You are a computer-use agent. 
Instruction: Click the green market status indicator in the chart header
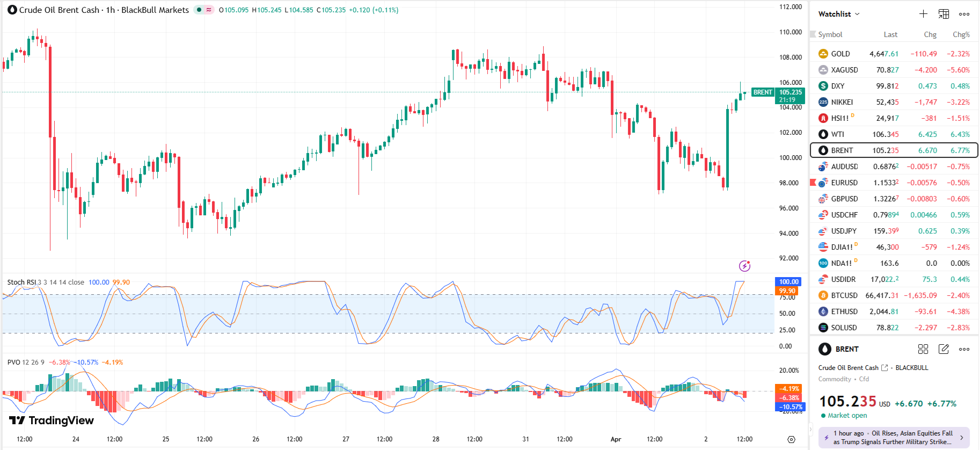(199, 10)
